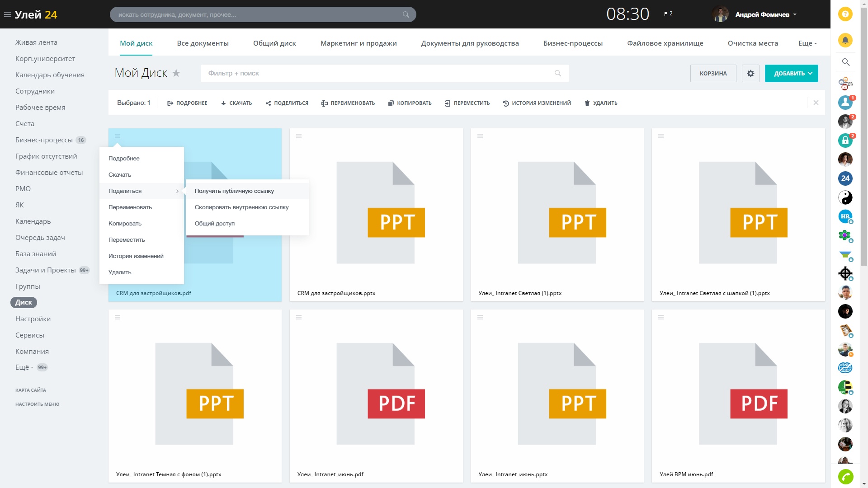Click Переместить in the selection toolbar
Viewport: 868px width, 488px height.
(x=467, y=103)
